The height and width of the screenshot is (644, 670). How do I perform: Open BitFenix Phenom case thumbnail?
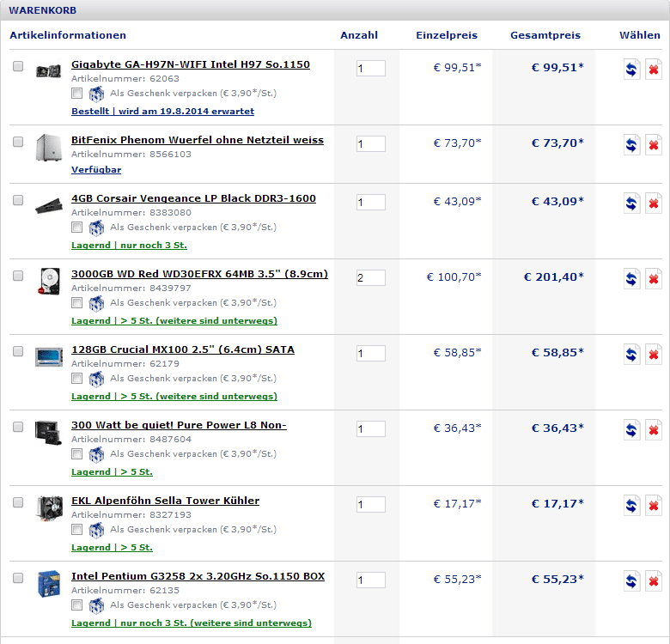49,148
